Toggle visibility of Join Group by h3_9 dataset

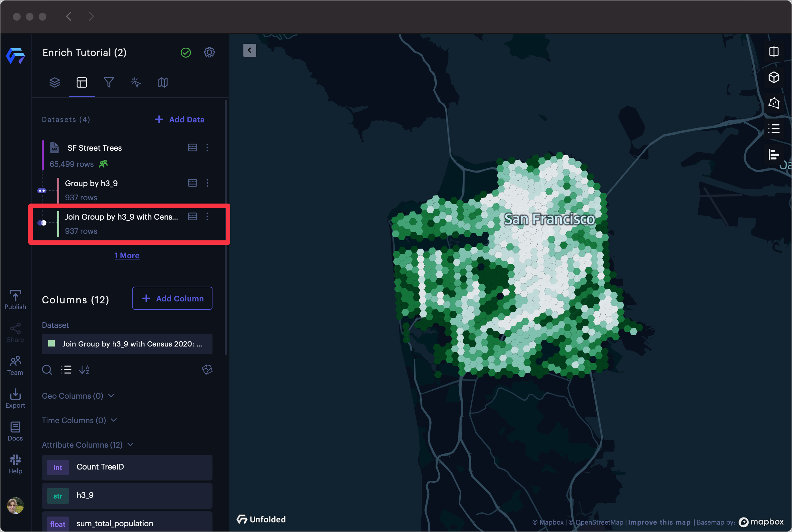click(x=43, y=223)
